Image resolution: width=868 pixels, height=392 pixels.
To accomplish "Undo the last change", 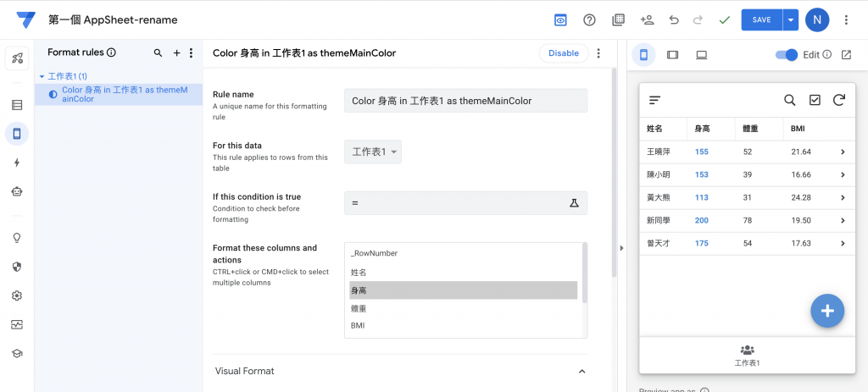I will [x=674, y=19].
